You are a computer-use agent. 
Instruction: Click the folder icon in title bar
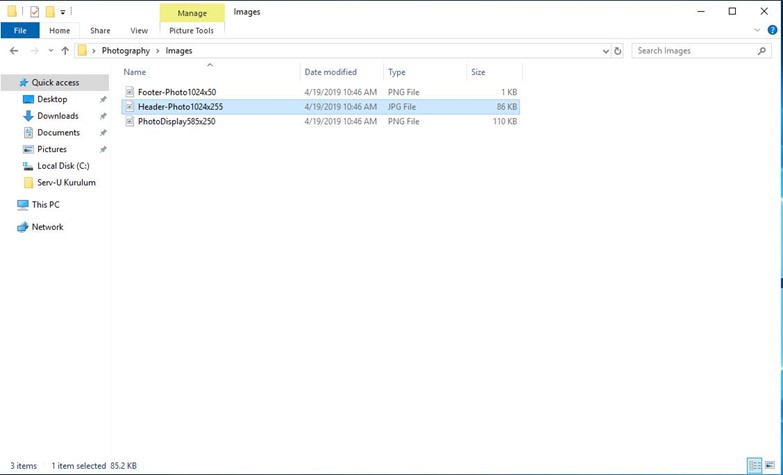click(x=12, y=11)
